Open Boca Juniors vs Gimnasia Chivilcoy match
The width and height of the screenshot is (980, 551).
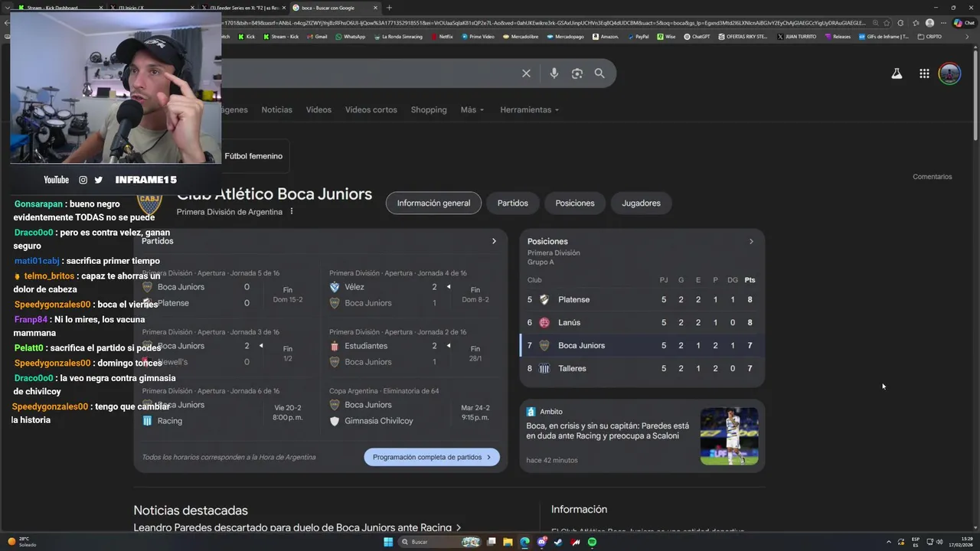point(410,407)
